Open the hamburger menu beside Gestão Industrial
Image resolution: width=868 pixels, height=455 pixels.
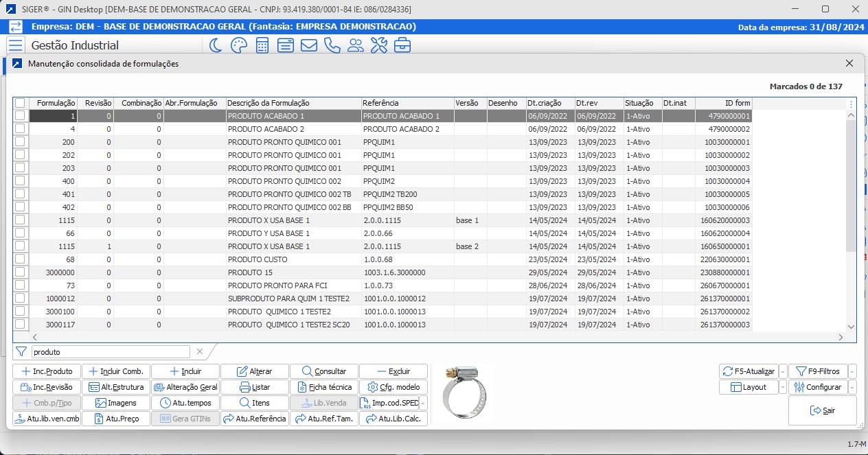click(16, 45)
